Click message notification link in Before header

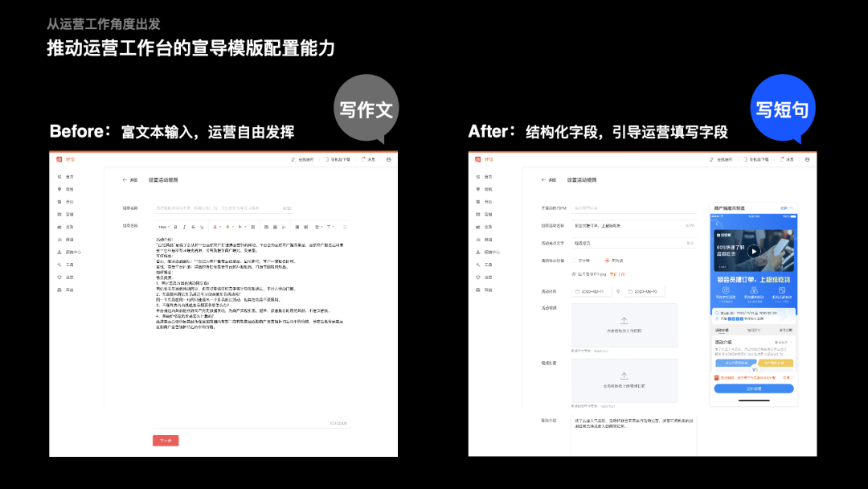tap(368, 159)
